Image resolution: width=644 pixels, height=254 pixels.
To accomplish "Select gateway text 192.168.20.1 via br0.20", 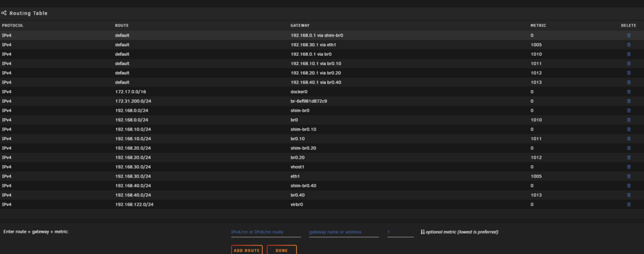I will click(316, 73).
